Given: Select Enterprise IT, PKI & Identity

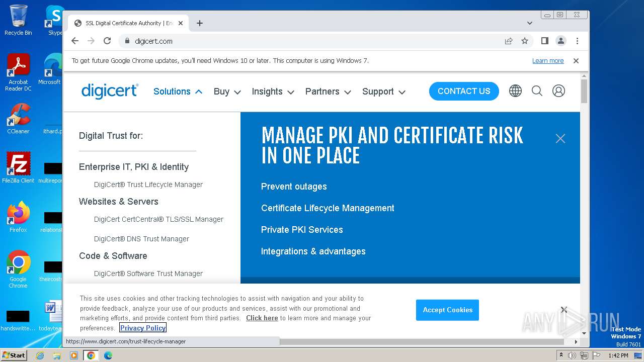Looking at the screenshot, I should [134, 167].
